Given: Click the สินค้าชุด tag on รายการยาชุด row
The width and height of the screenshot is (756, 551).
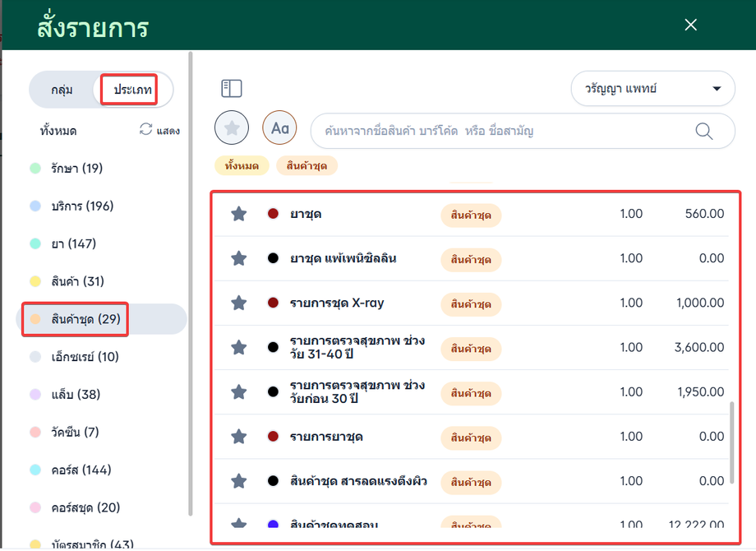Looking at the screenshot, I should click(x=471, y=438).
